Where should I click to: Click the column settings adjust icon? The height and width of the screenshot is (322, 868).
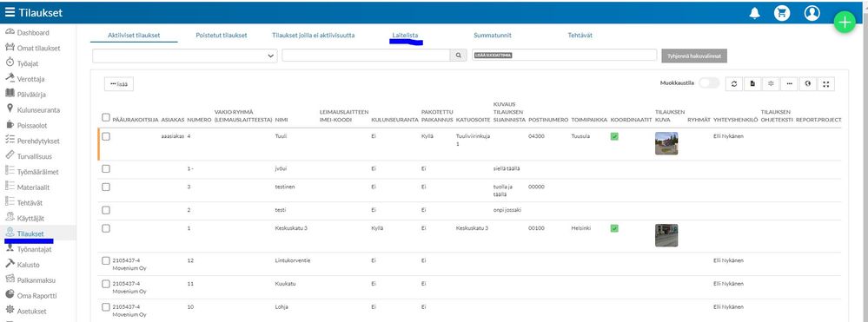771,83
